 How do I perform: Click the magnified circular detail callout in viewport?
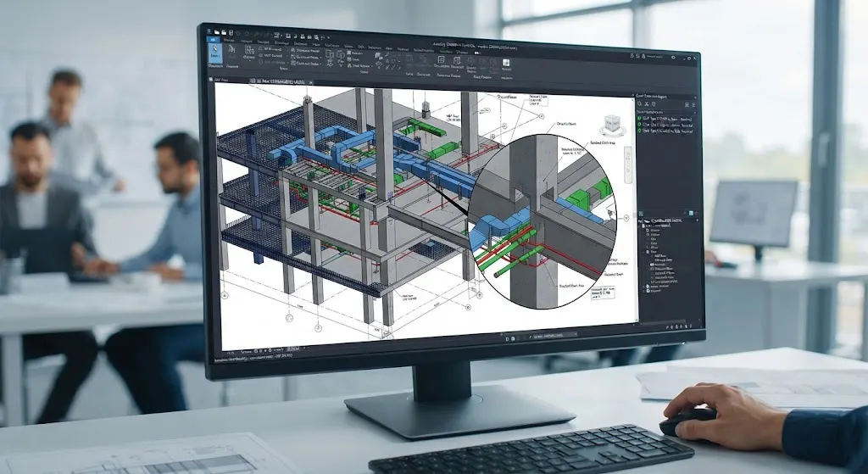click(542, 221)
